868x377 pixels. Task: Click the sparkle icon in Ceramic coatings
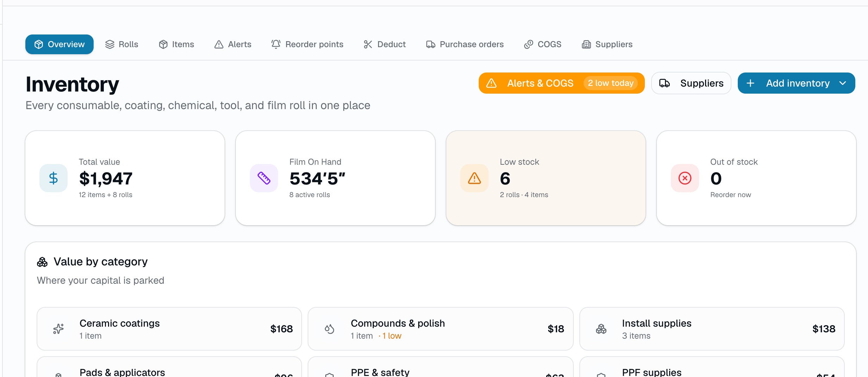(58, 329)
